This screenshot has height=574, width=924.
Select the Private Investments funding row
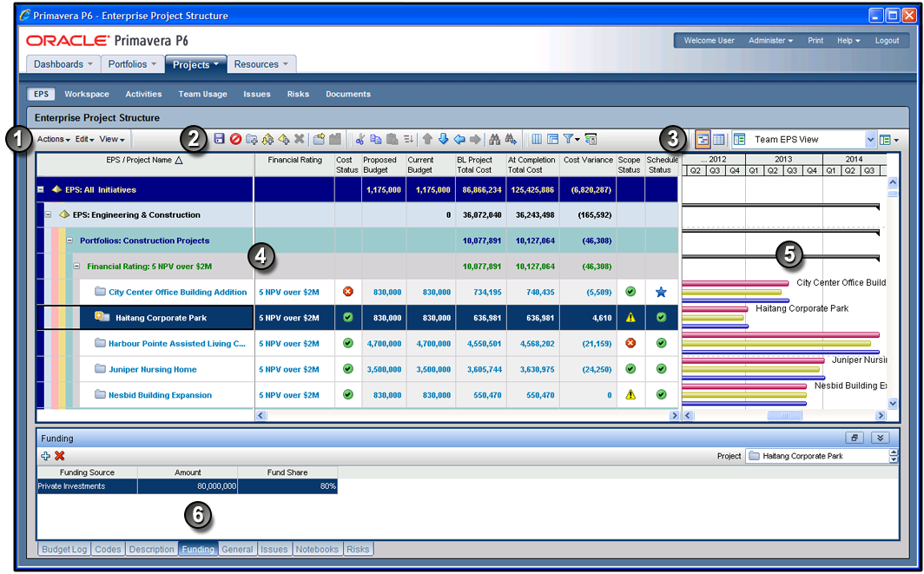pos(188,486)
